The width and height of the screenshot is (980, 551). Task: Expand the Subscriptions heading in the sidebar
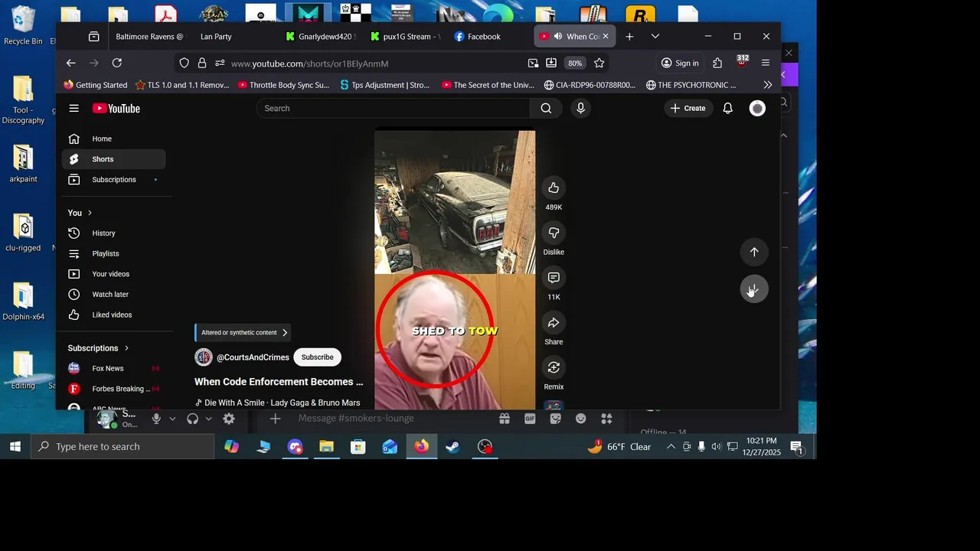click(x=98, y=348)
